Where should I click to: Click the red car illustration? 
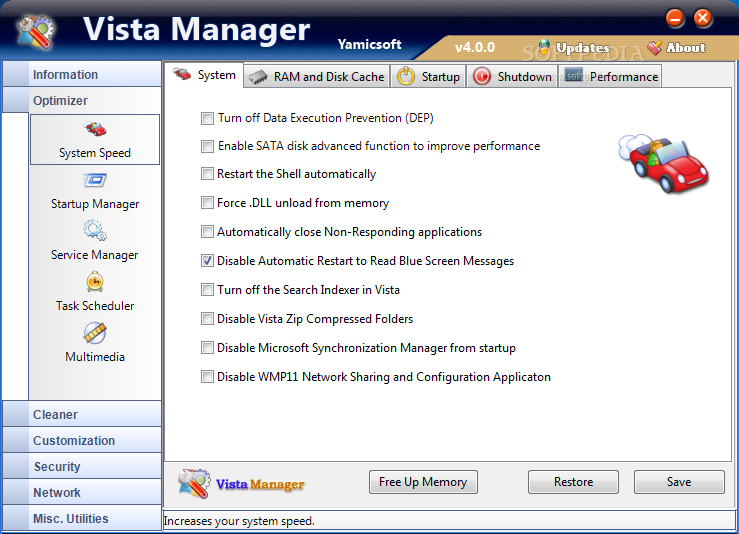(x=664, y=163)
